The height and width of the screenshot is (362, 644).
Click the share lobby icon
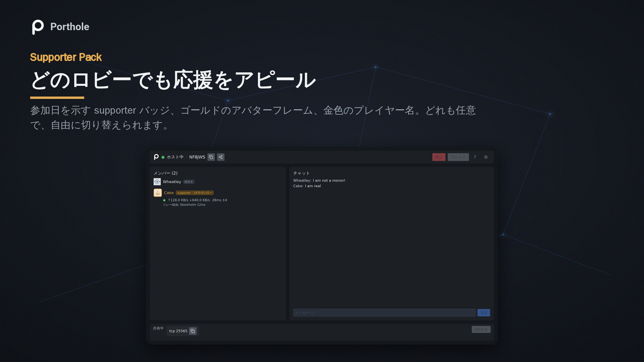coord(221,157)
